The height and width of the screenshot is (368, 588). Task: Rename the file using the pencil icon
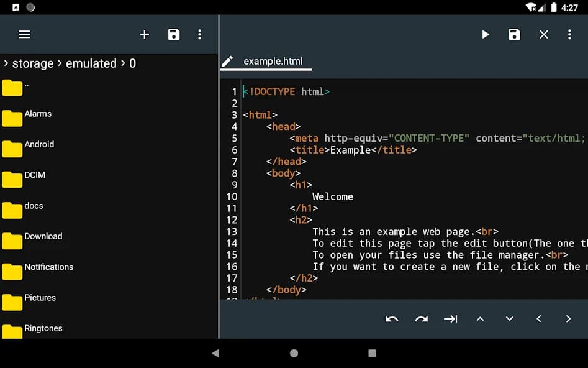point(228,61)
